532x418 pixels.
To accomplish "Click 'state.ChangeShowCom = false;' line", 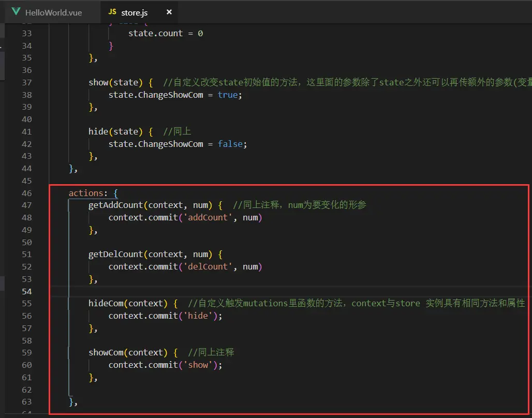I will [x=178, y=144].
